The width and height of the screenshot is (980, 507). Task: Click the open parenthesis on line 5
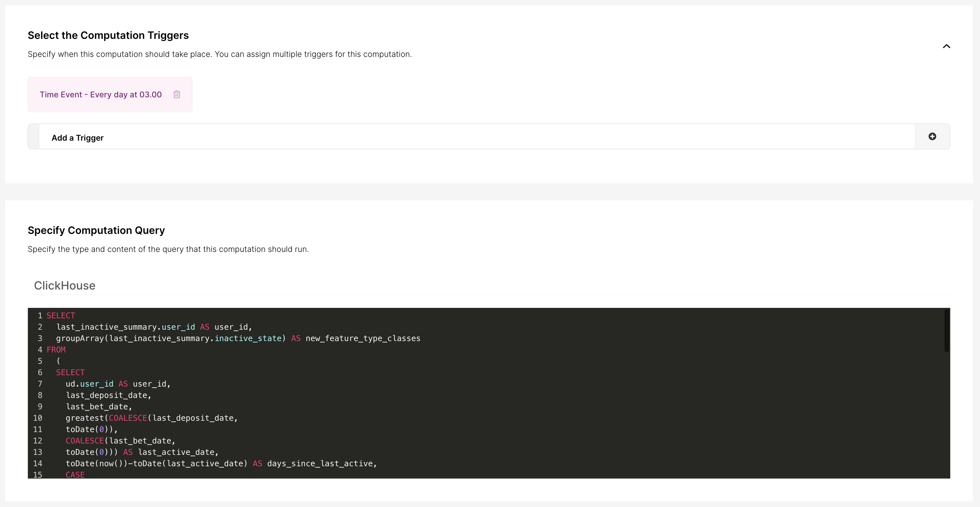[58, 361]
